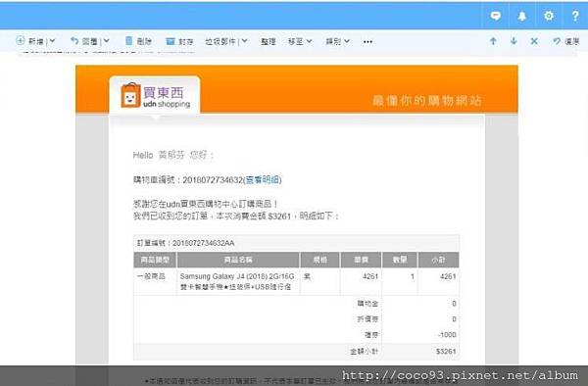Click order number 2018072734632AA
This screenshot has height=386, width=588.
pyautogui.click(x=203, y=243)
